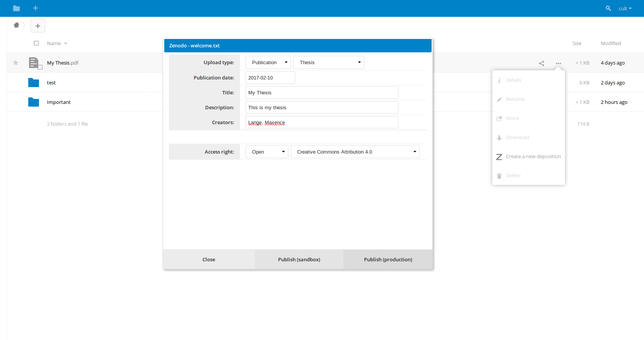
Task: Click the plus icon in top bar
Action: pos(36,8)
